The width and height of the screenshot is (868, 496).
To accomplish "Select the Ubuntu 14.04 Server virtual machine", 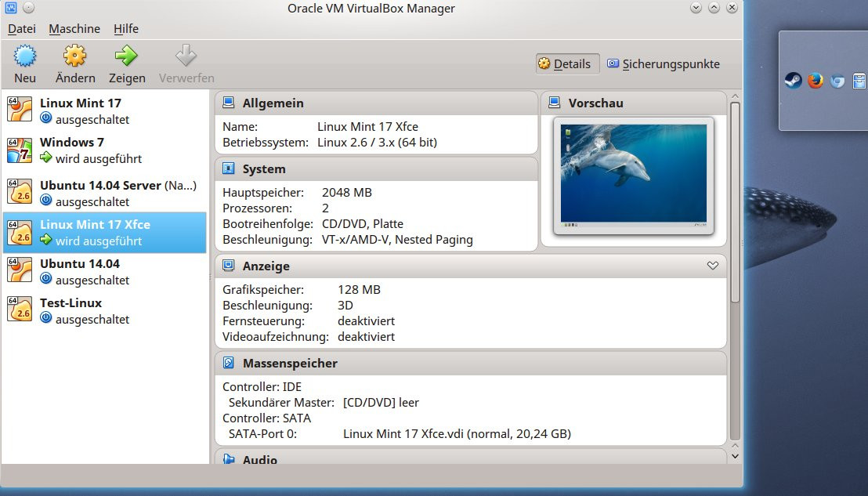I will pos(105,193).
